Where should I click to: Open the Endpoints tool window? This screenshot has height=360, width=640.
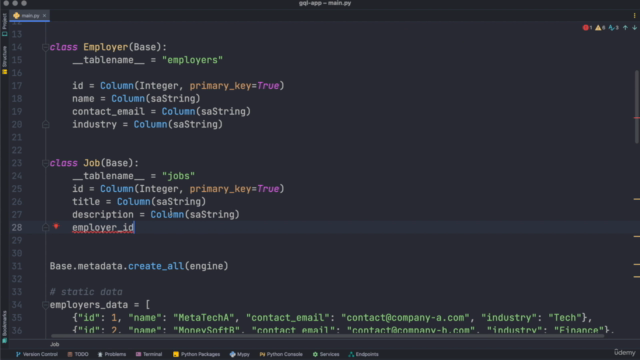[x=363, y=354]
